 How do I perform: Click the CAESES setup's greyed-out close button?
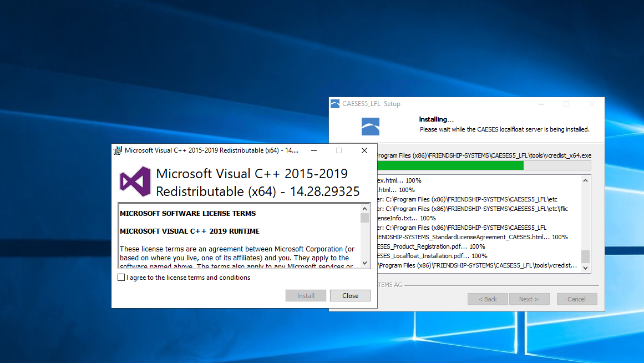pyautogui.click(x=592, y=104)
